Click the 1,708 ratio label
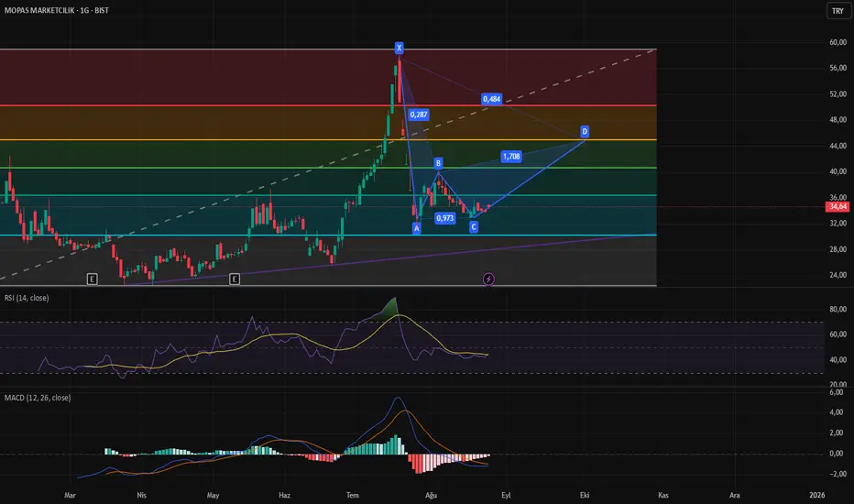Screen dimensions: 854x504 coord(511,157)
